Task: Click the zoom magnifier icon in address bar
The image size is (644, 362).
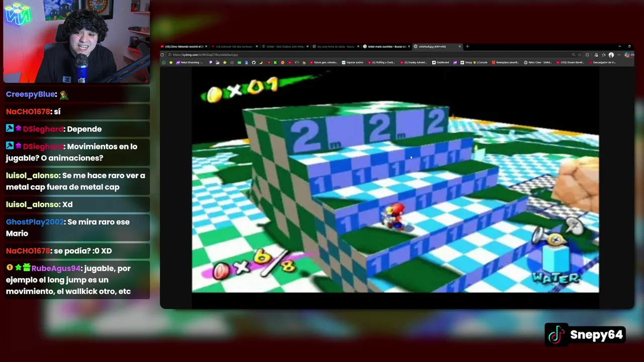Action: point(574,55)
